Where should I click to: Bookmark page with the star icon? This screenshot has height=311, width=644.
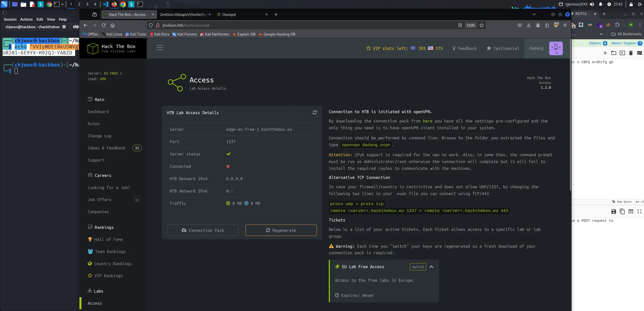481,25
